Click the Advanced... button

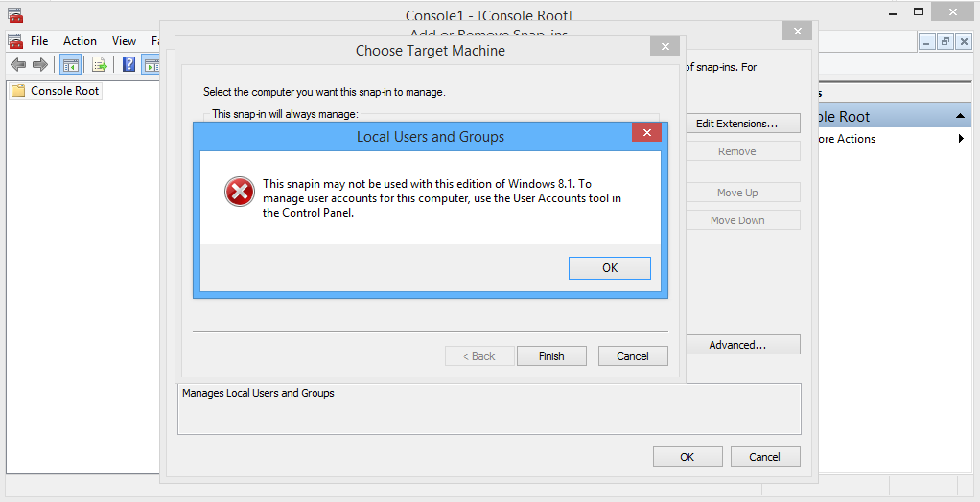pos(737,345)
